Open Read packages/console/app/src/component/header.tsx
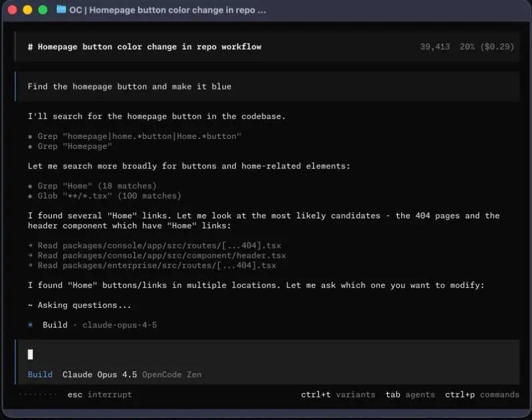This screenshot has height=420, width=532. [x=157, y=255]
